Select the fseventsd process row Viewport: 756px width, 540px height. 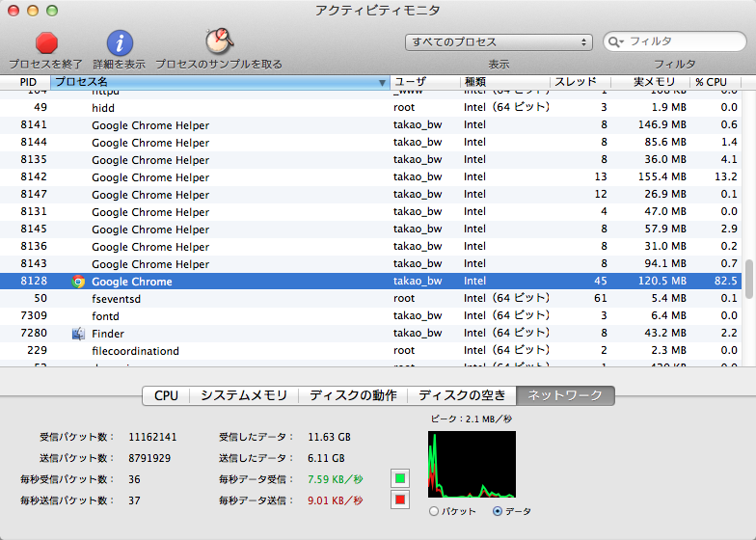370,299
